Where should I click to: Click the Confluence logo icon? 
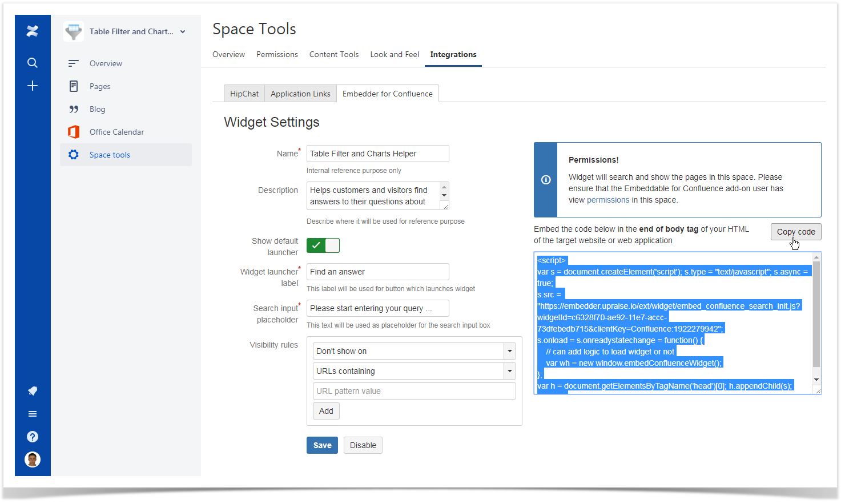click(x=33, y=31)
